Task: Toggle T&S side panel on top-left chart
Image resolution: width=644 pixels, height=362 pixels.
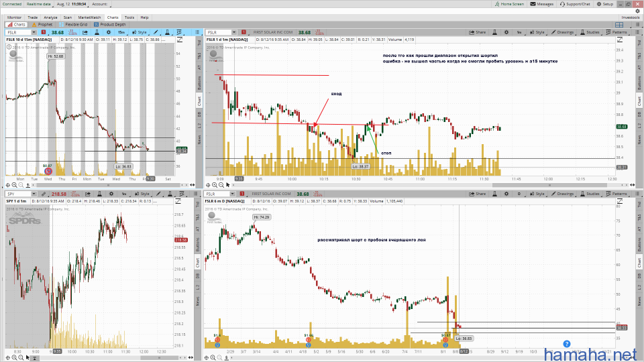Action: point(199,56)
